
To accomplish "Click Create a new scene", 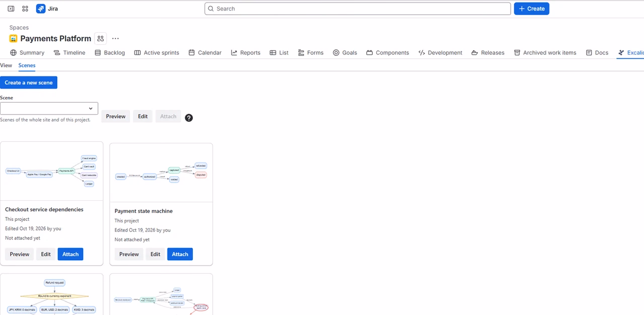I will pos(29,83).
